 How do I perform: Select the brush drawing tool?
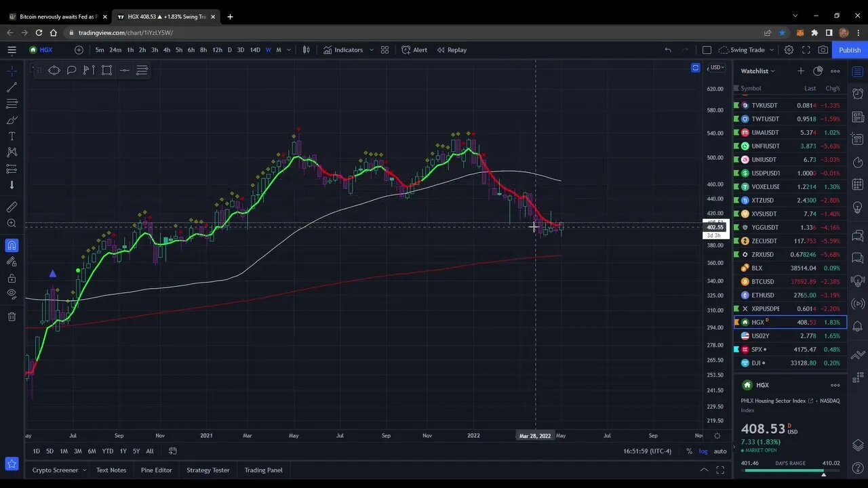12,120
